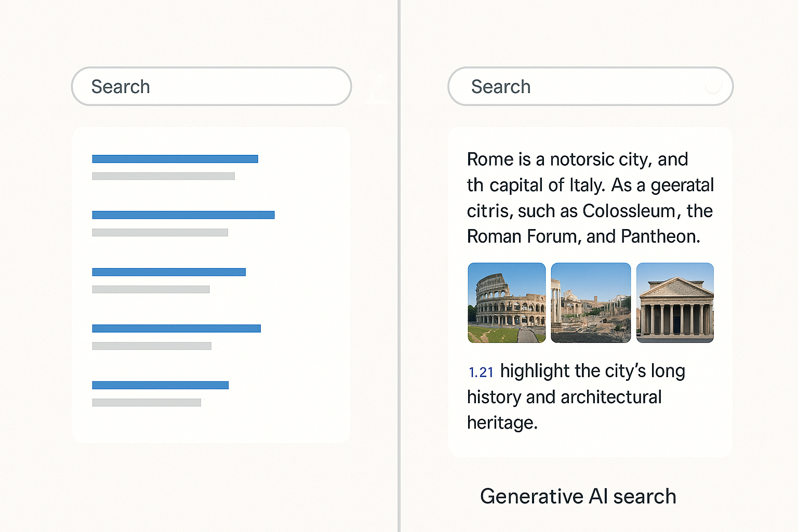Screen dimensions: 798x532
Task: Open the third blue result link
Action: 169,272
